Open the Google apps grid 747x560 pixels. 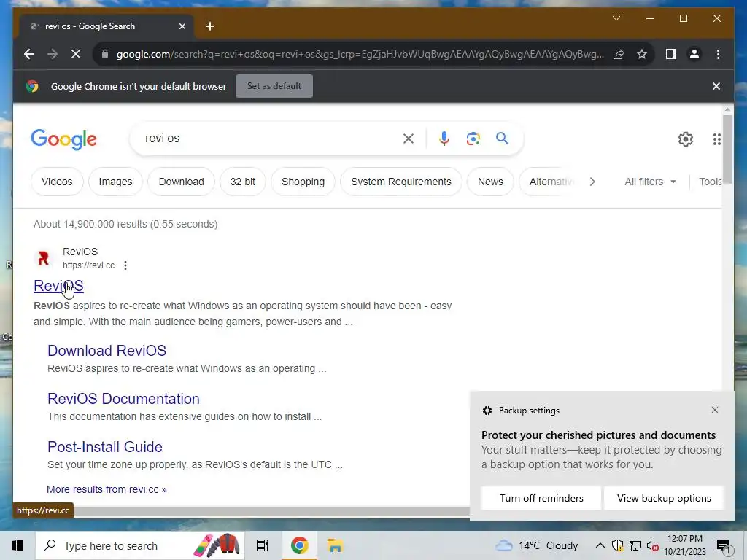(x=716, y=139)
